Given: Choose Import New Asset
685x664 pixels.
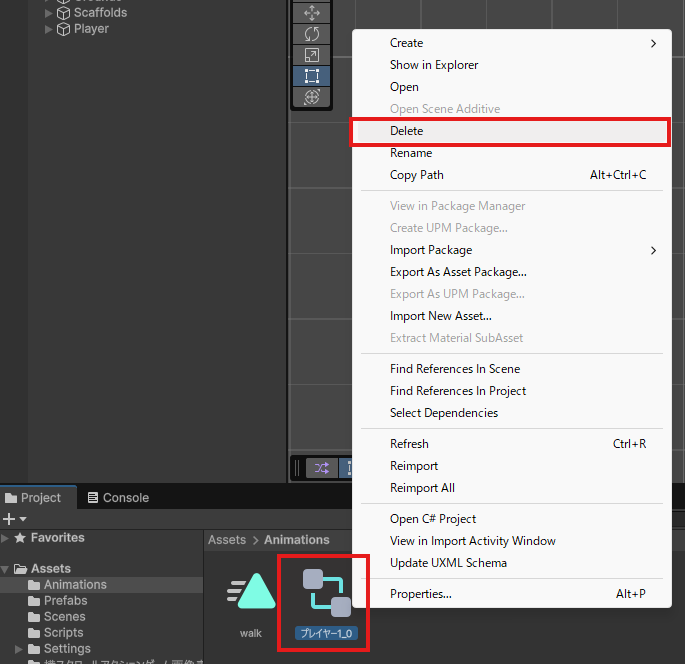Looking at the screenshot, I should point(512,316).
